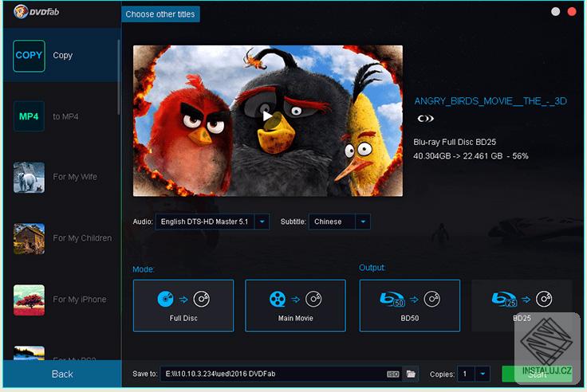Click the English DTS-HD Master 5.1 audio field

coord(205,221)
